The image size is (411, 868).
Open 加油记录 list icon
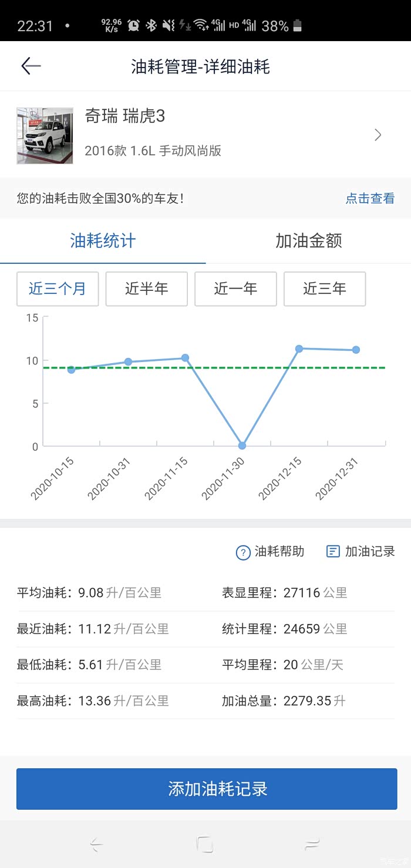pyautogui.click(x=333, y=551)
